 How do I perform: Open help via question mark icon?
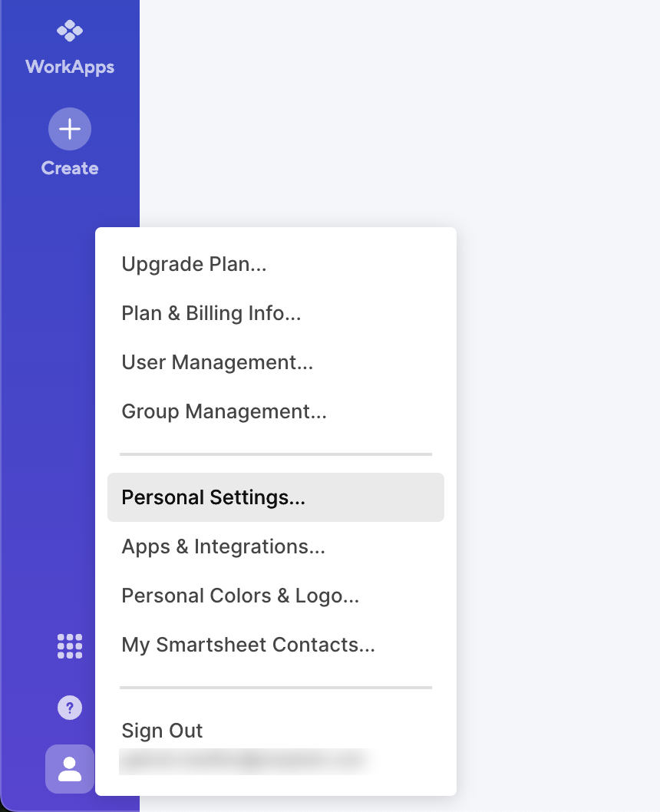[70, 708]
